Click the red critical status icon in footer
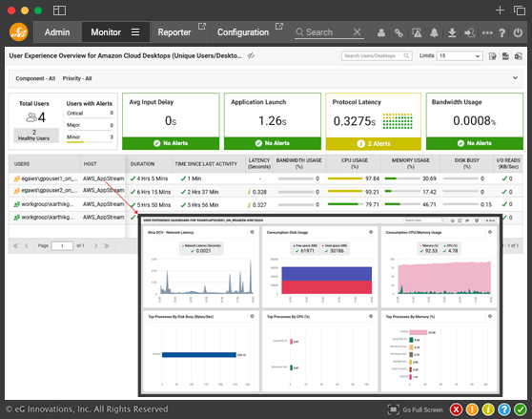This screenshot has height=419, width=532. click(x=457, y=409)
